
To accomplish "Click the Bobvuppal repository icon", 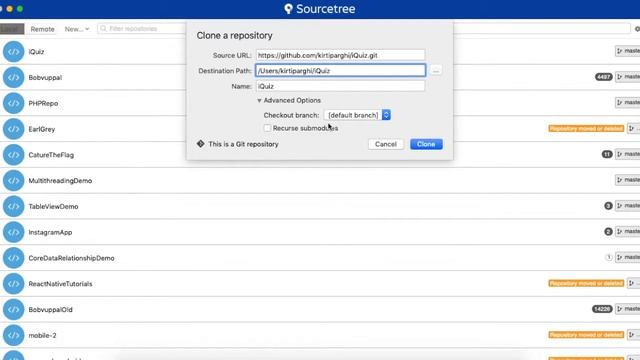I will point(13,78).
